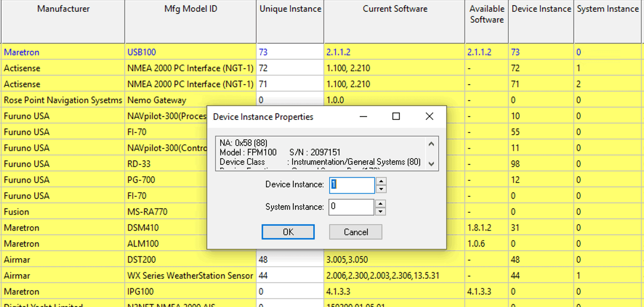Select Available Software 1.0.6 for ALM100

tap(487, 243)
